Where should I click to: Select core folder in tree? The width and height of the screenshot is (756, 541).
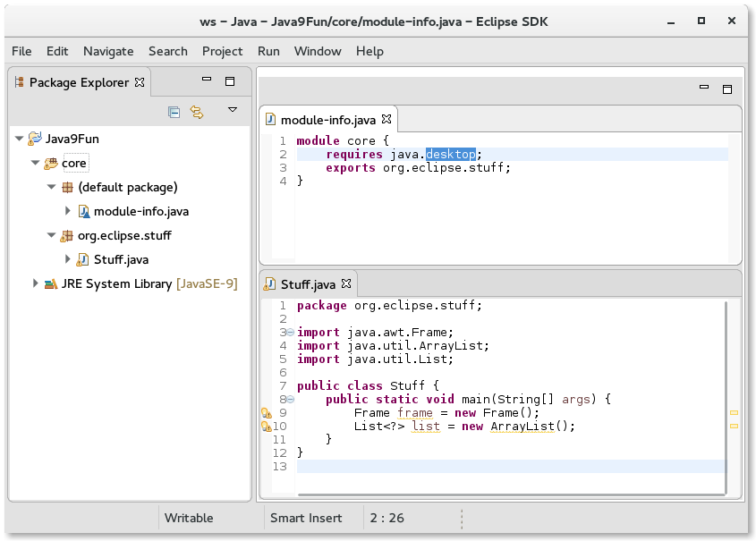point(74,163)
